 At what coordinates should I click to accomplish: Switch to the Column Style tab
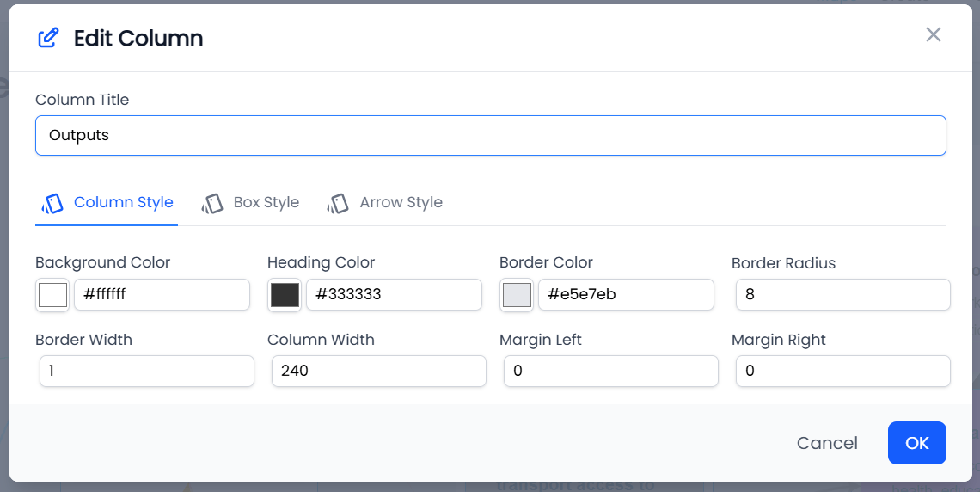click(107, 202)
